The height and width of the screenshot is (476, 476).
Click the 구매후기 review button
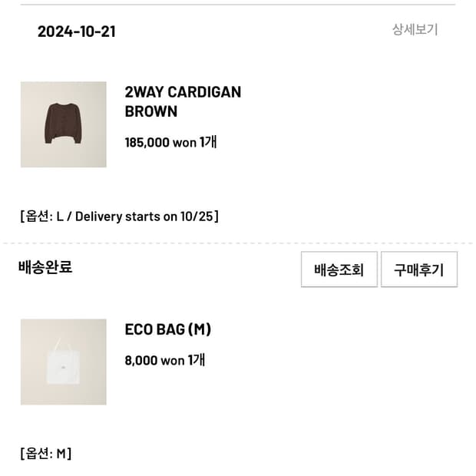[x=418, y=269]
